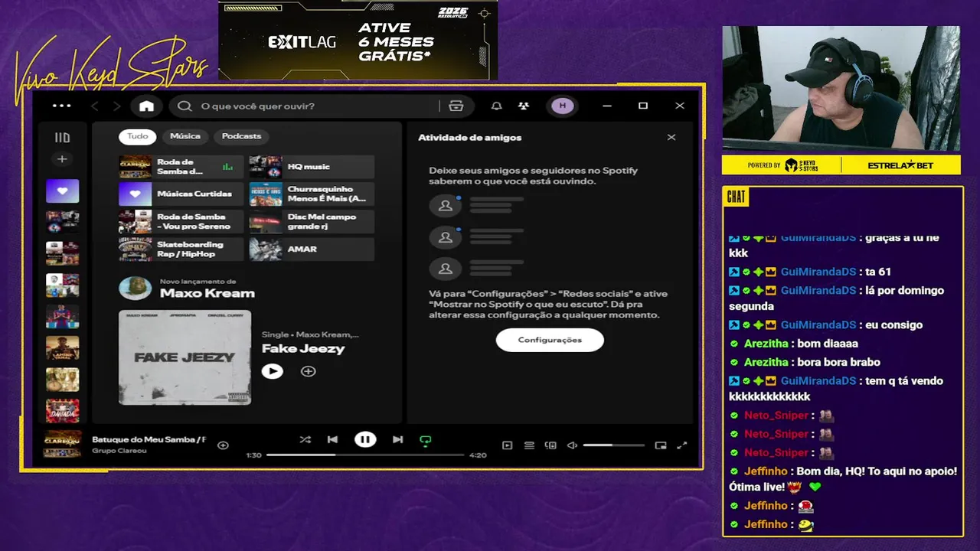Click the EstrelaBet sponsor logo

(x=900, y=165)
